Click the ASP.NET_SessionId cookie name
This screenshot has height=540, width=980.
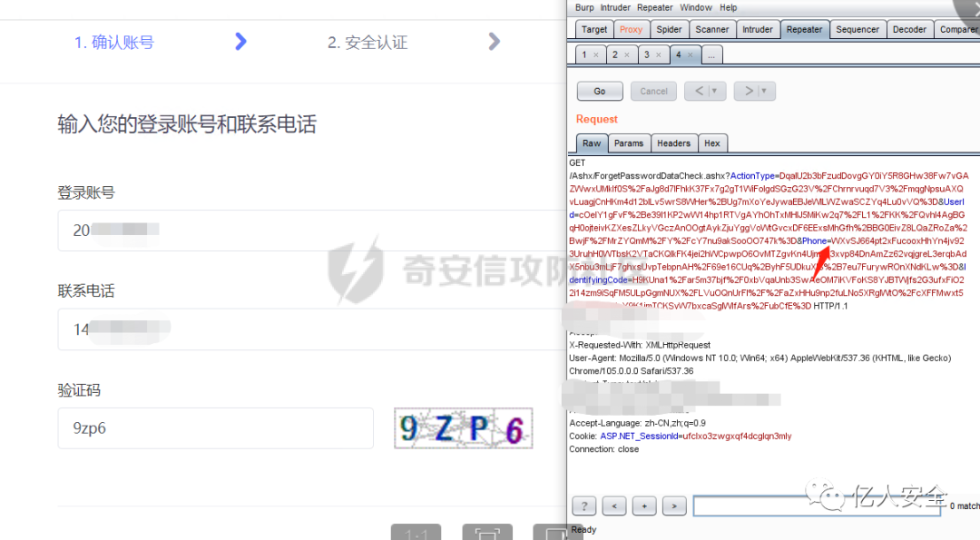[x=639, y=437]
